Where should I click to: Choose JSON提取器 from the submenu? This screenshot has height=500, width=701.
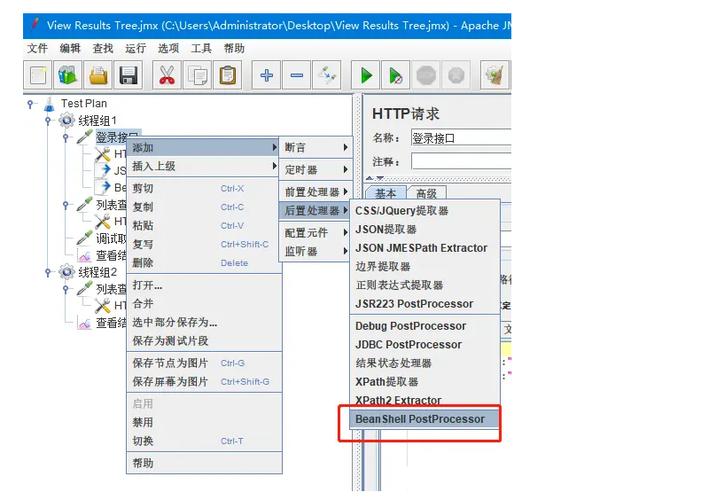click(424, 229)
